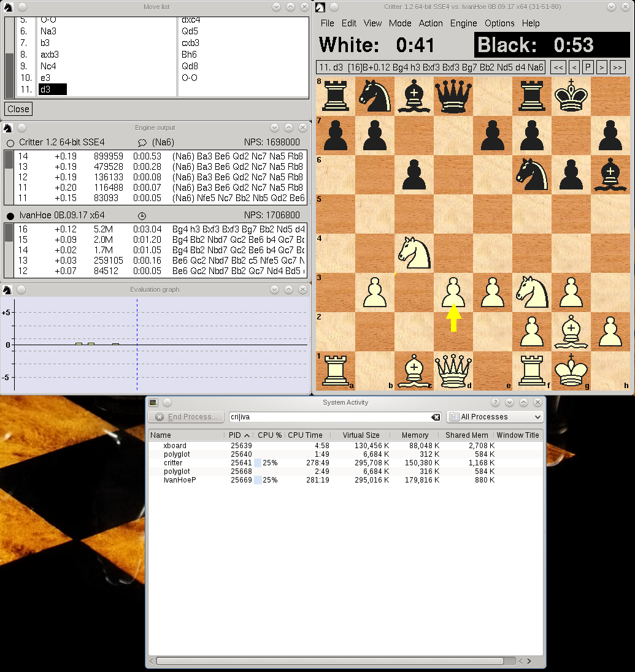Viewport: 635px width, 672px height.
Task: Select polyglot process with PID 25640
Action: [345, 454]
